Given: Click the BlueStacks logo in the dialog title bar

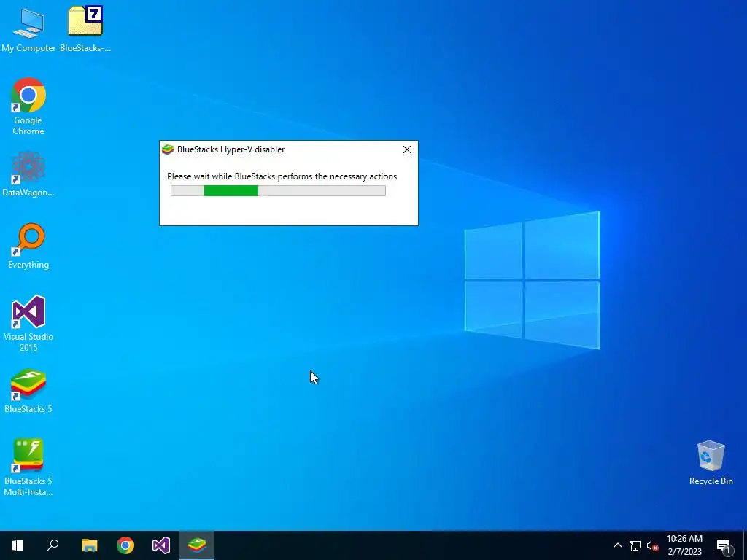Looking at the screenshot, I should tap(168, 149).
